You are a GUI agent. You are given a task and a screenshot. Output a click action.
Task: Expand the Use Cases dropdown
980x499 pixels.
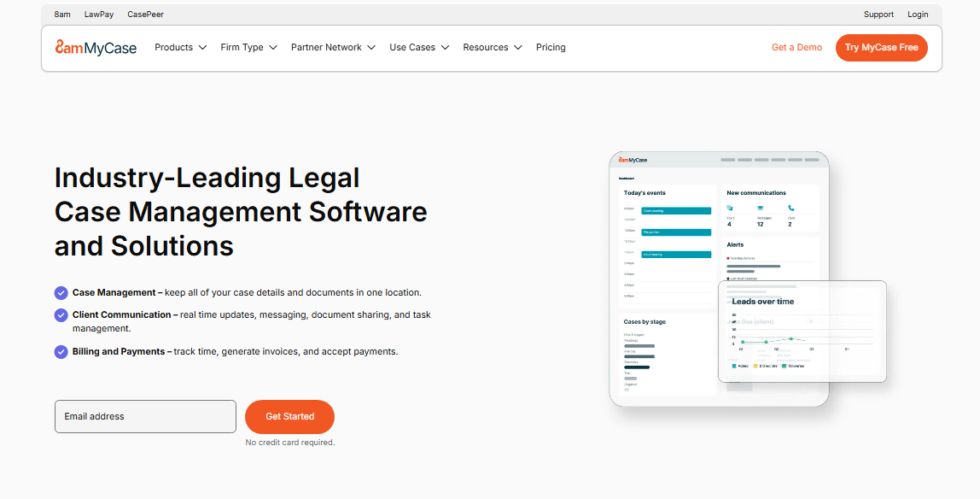click(419, 47)
